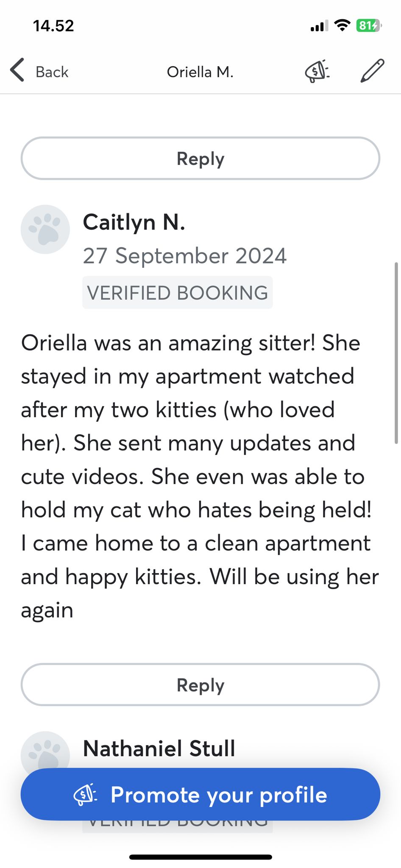Tap the Wi-Fi status icon
Viewport: 401px width, 868px height.
342,26
